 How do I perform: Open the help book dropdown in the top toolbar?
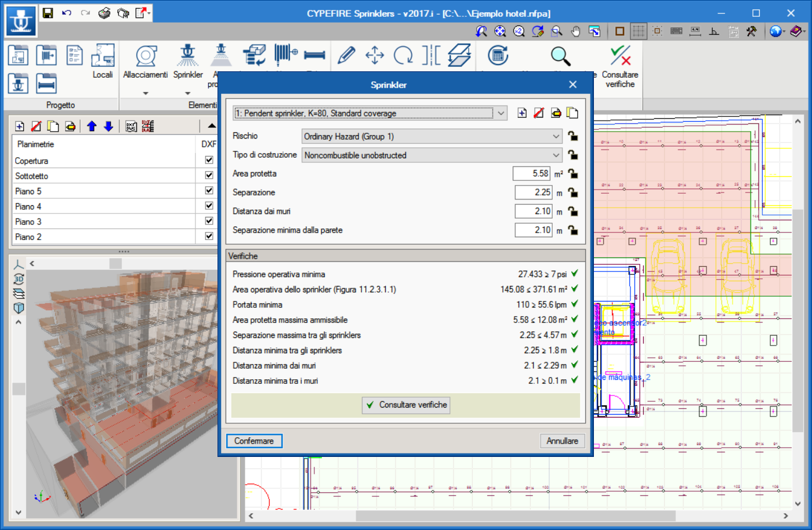pyautogui.click(x=804, y=31)
